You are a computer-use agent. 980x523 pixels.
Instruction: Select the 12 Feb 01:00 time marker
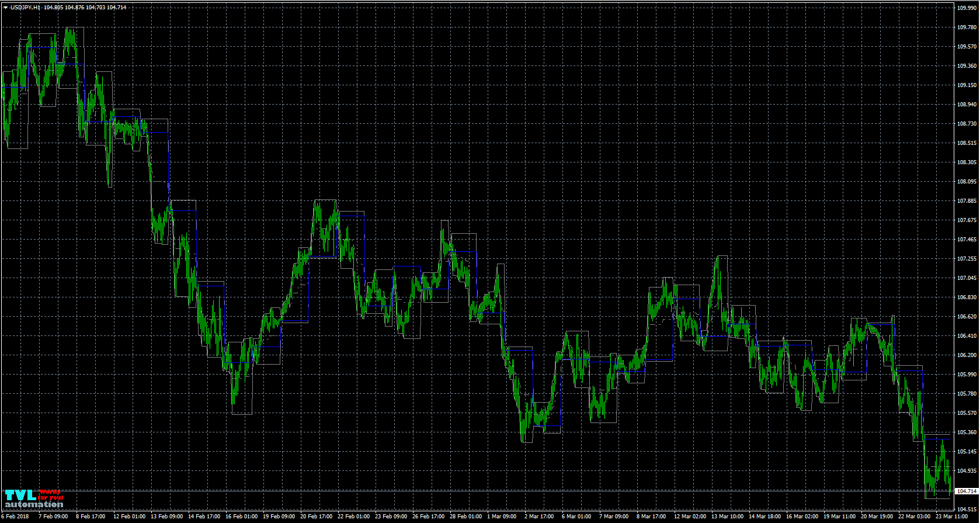click(129, 517)
